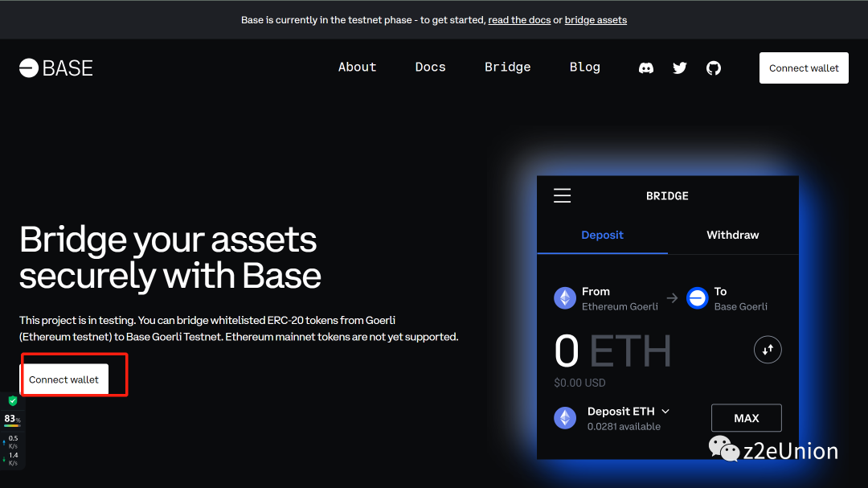Open the read the docs link
Screen dimensions: 868x488
click(519, 19)
